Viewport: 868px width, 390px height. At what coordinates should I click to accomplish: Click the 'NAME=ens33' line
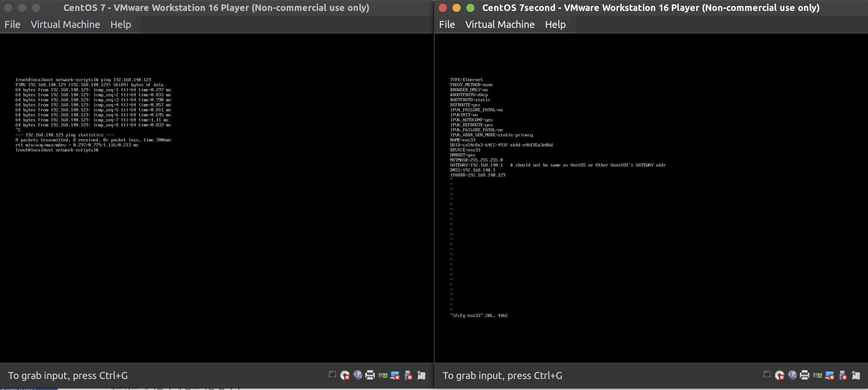463,140
